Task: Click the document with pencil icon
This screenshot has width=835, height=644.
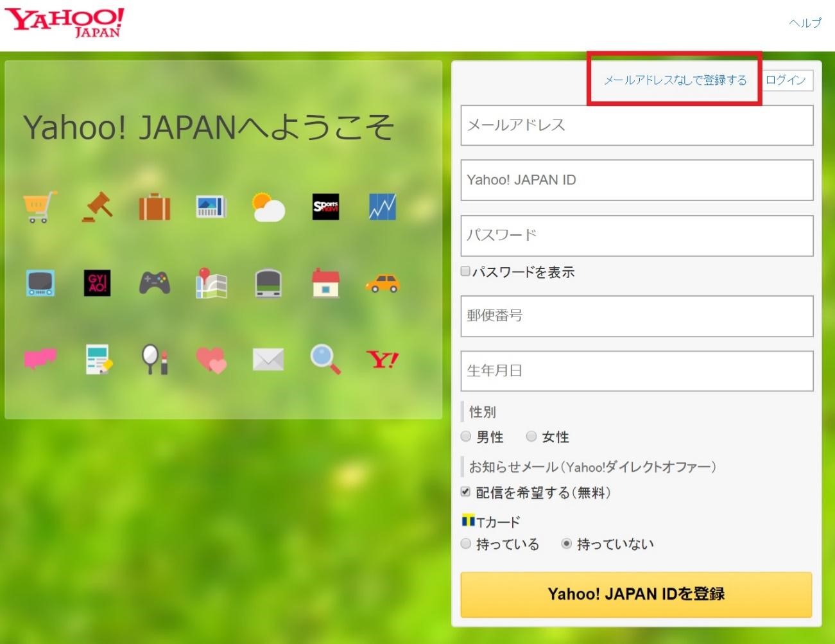Action: (x=98, y=359)
